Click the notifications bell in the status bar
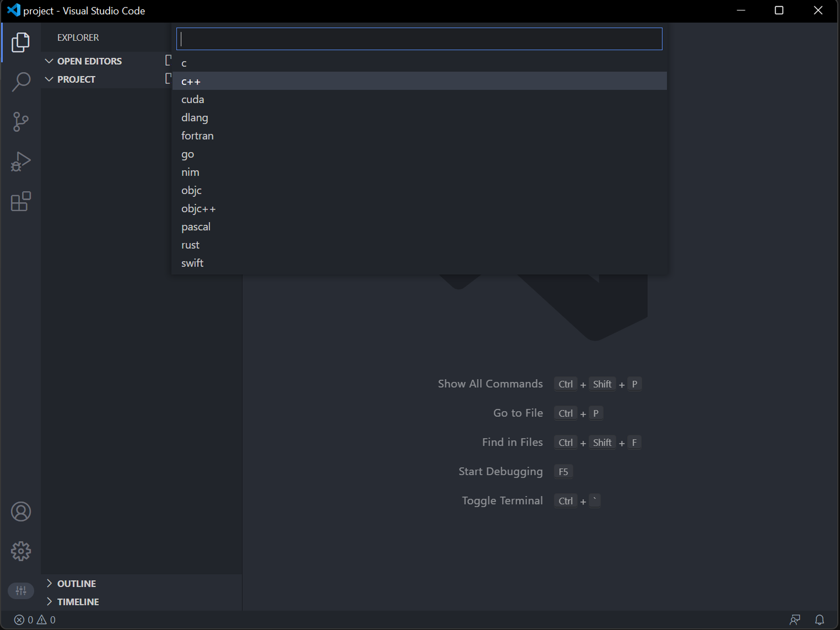Screen dimensions: 840x630 819,619
